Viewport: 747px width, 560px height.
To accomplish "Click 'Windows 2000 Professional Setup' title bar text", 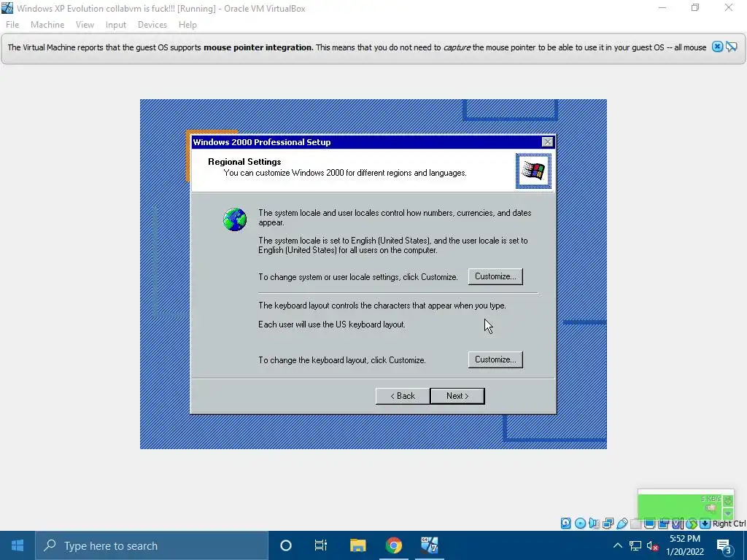I will pyautogui.click(x=262, y=142).
